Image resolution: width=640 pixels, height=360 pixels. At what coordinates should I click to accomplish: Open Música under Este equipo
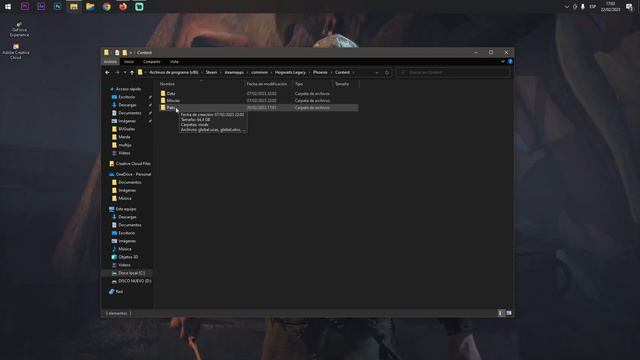click(124, 249)
